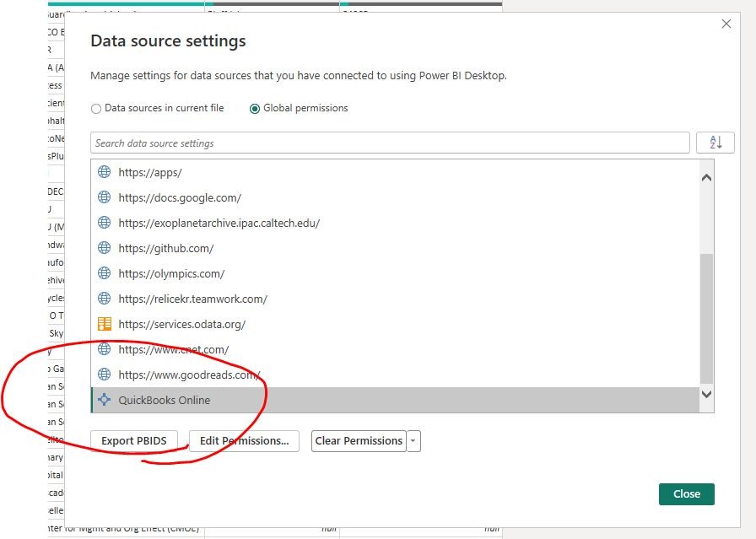
Task: Select the services.odata.org data source
Action: click(x=395, y=324)
